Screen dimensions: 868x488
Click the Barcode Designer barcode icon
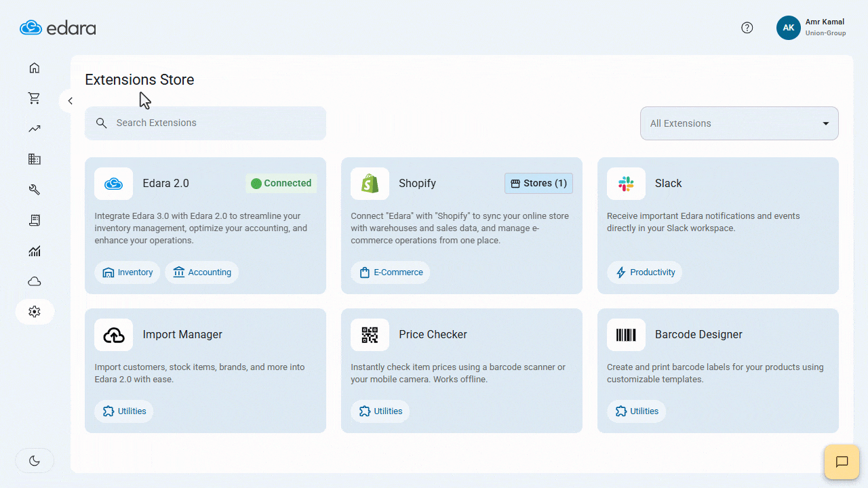(x=626, y=335)
